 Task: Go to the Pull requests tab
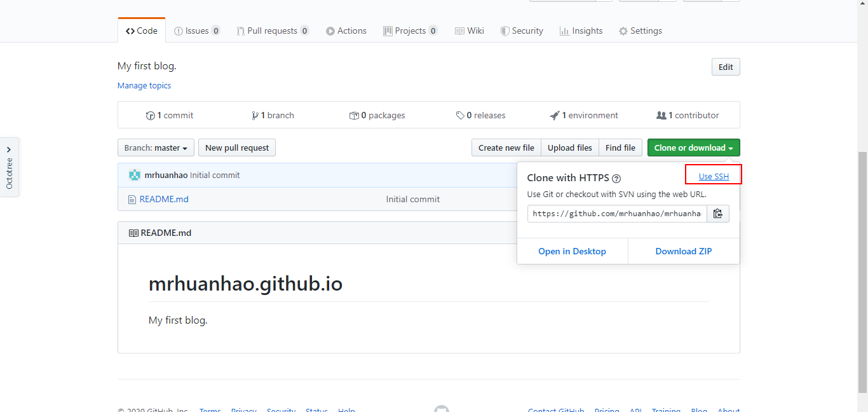[x=273, y=31]
